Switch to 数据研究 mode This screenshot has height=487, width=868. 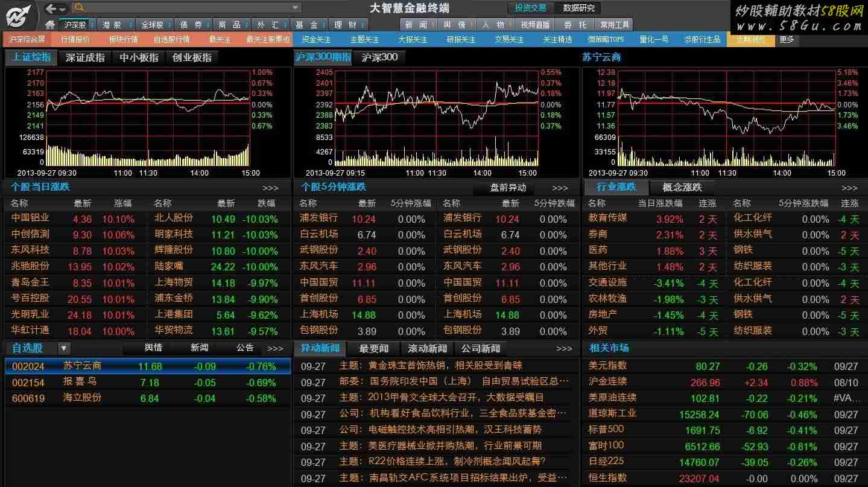(578, 8)
